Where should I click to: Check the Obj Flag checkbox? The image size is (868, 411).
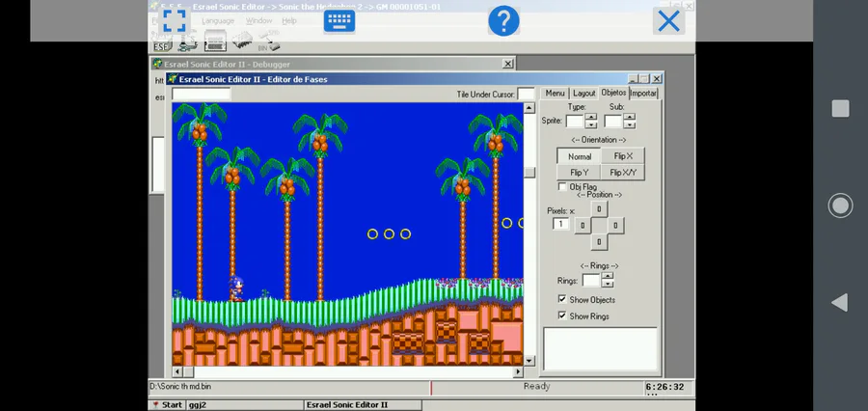pyautogui.click(x=562, y=186)
